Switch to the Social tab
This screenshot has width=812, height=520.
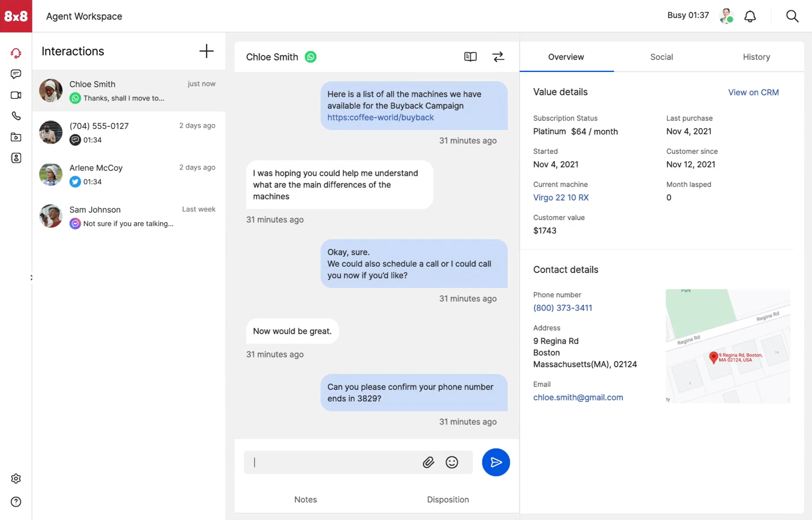(660, 57)
